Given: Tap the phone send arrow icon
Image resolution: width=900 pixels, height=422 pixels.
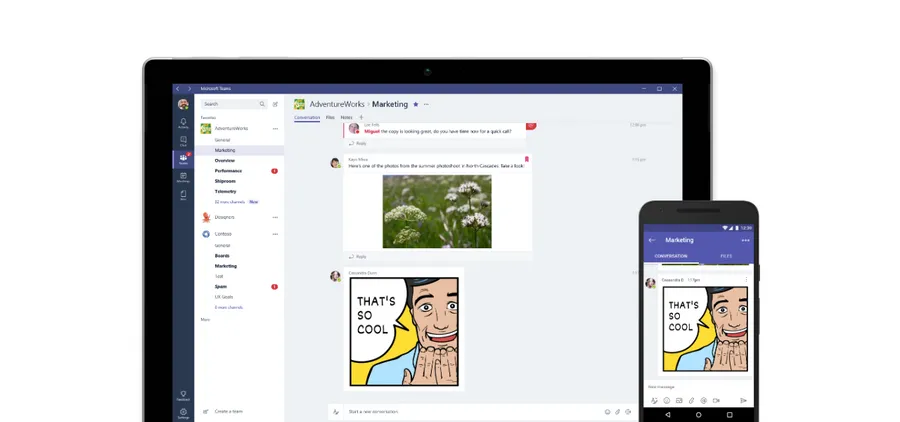Looking at the screenshot, I should 743,401.
